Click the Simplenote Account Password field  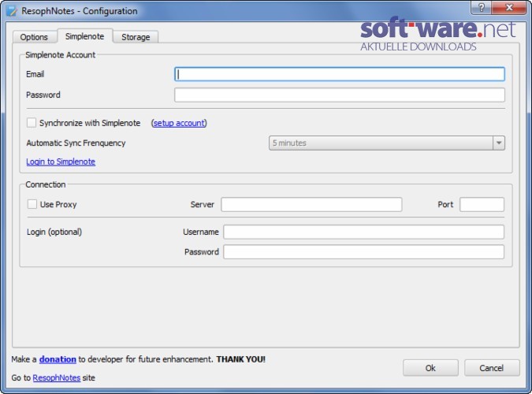[x=340, y=95]
